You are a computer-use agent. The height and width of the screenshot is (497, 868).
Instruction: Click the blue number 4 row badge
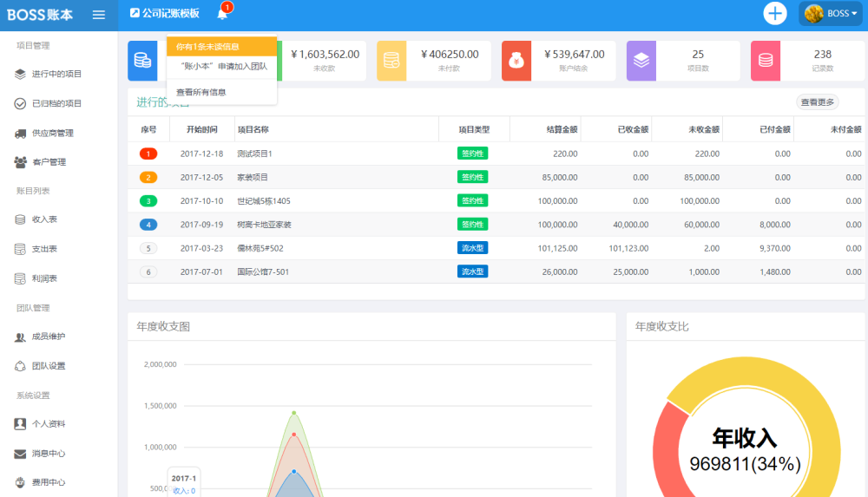coord(148,225)
